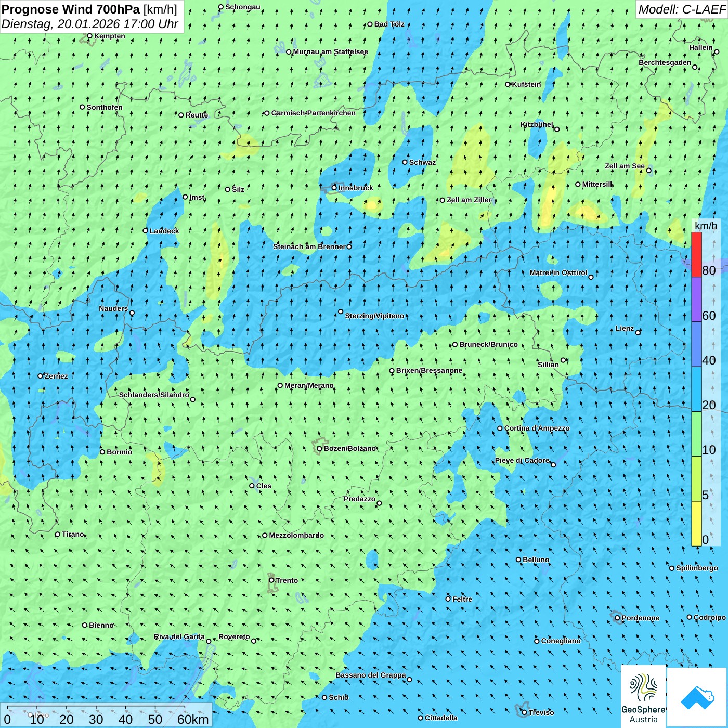Click the 'Cittadella' label
The width and height of the screenshot is (728, 728).
pyautogui.click(x=441, y=718)
